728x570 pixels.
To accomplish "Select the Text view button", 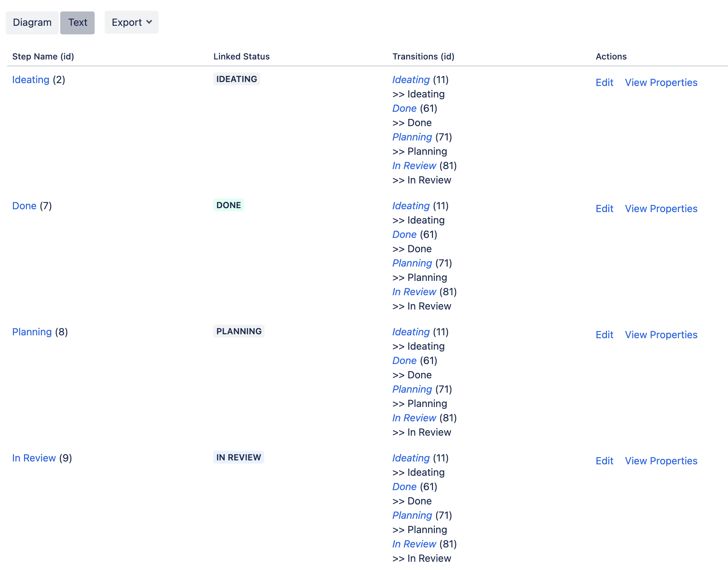I will click(x=77, y=23).
